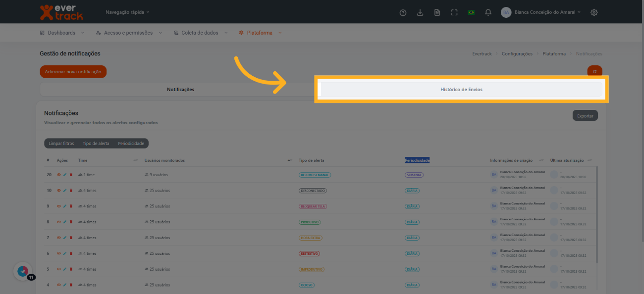View notification 9 via eye icon
The width and height of the screenshot is (644, 294).
[x=59, y=206]
